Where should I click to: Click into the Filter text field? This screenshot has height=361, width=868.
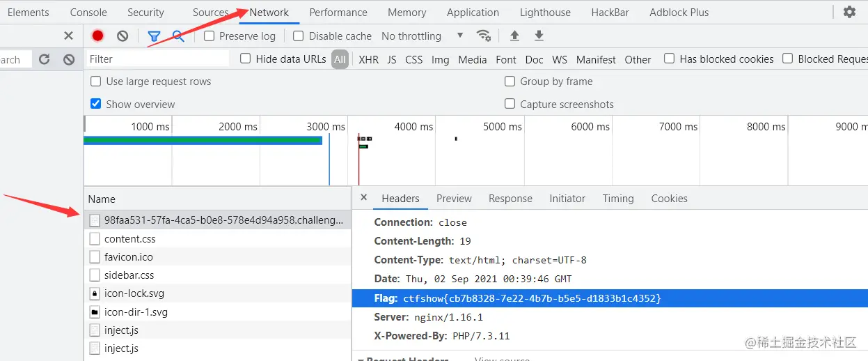click(x=157, y=59)
